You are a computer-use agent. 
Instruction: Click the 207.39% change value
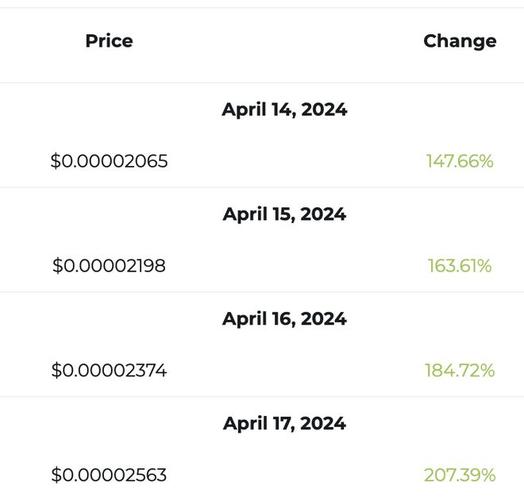click(460, 475)
